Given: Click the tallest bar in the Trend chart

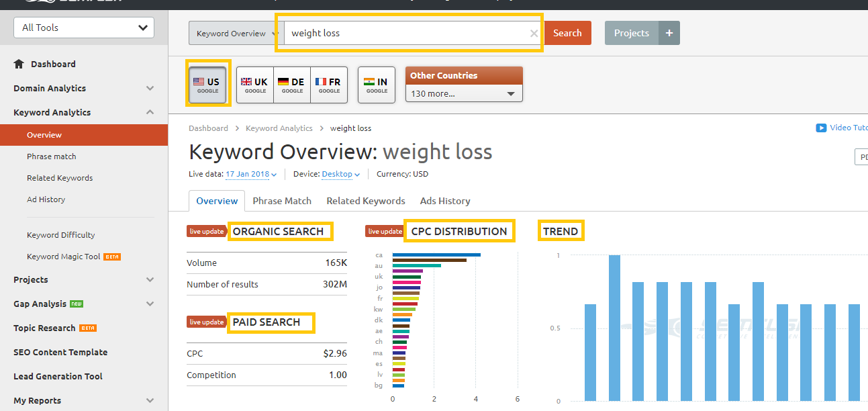Looking at the screenshot, I should tap(614, 328).
